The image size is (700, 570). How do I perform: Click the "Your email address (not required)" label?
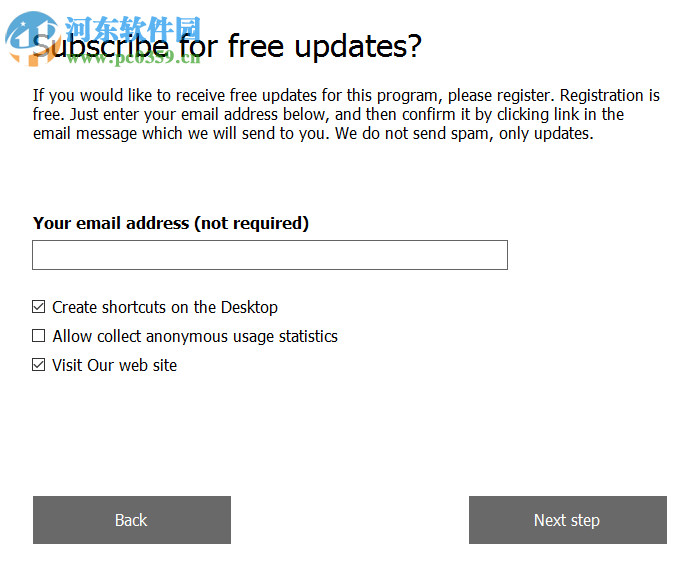point(170,223)
